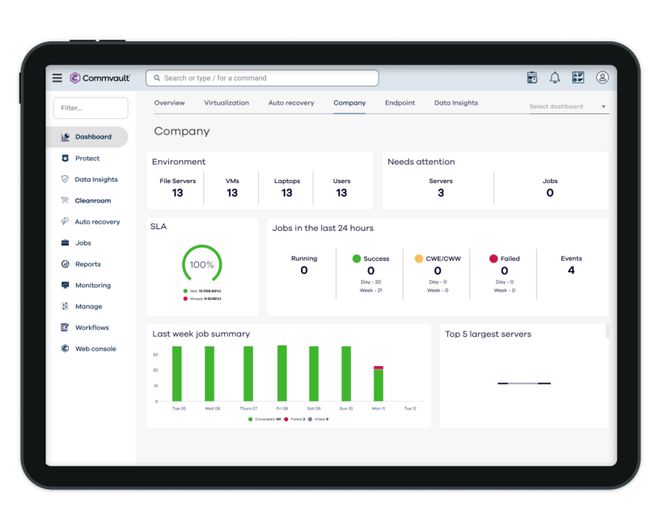The width and height of the screenshot is (660, 529).
Task: Switch to the Data Insights tab
Action: coord(455,103)
